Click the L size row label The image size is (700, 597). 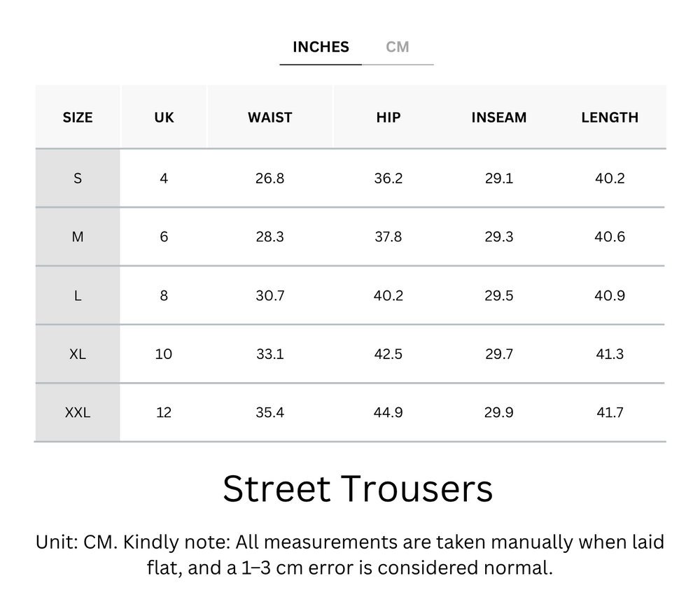[x=77, y=295]
